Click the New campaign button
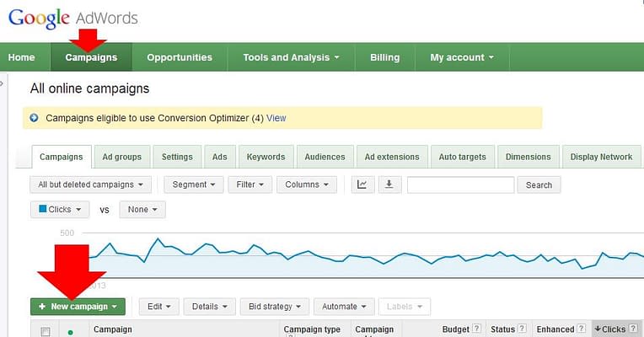Screen dimensions: 644x337 click(x=78, y=307)
